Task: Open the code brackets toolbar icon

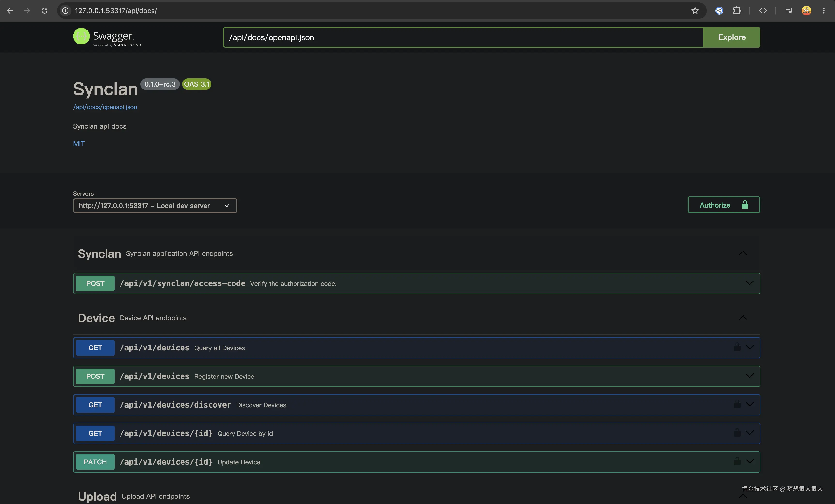Action: 763,10
